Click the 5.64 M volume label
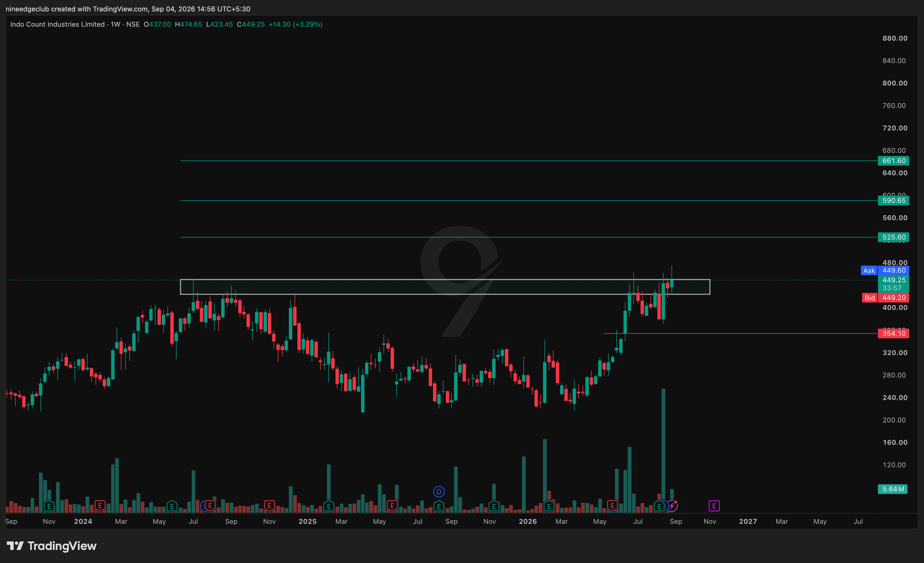The height and width of the screenshot is (563, 924). [892, 489]
